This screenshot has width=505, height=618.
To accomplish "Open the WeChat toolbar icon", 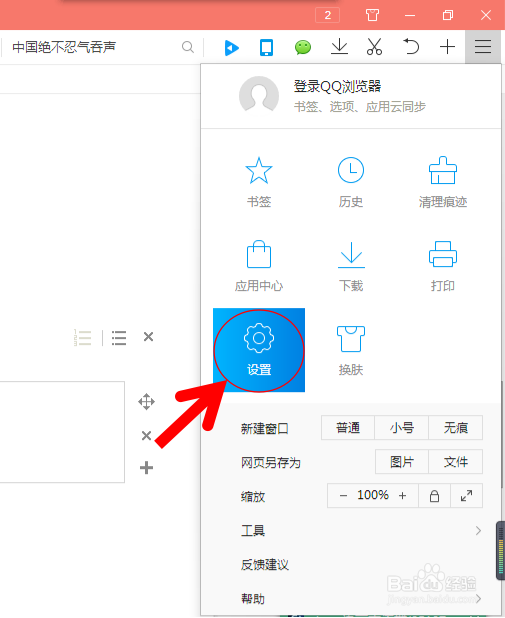I will tap(303, 48).
